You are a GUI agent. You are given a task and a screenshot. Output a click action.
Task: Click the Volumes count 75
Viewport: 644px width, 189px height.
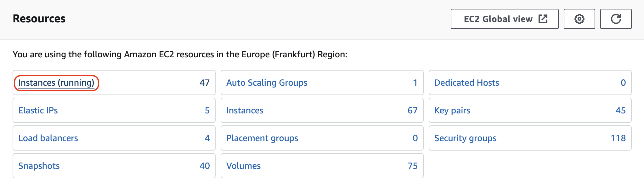(x=412, y=166)
